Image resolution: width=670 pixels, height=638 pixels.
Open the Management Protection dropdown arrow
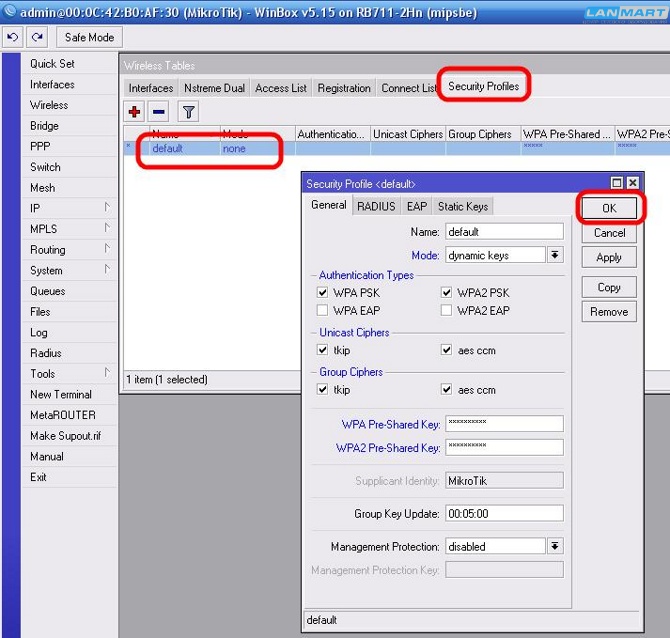click(555, 546)
